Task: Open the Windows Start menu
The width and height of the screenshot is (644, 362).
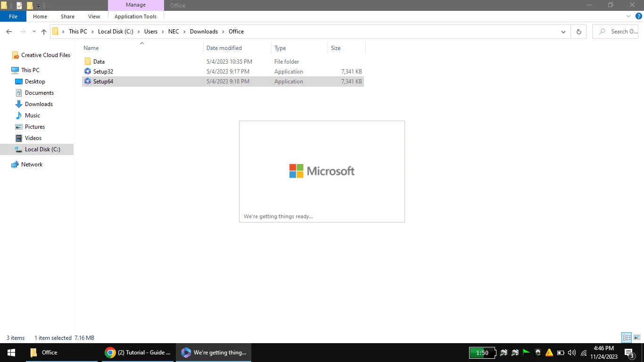Action: point(11,353)
